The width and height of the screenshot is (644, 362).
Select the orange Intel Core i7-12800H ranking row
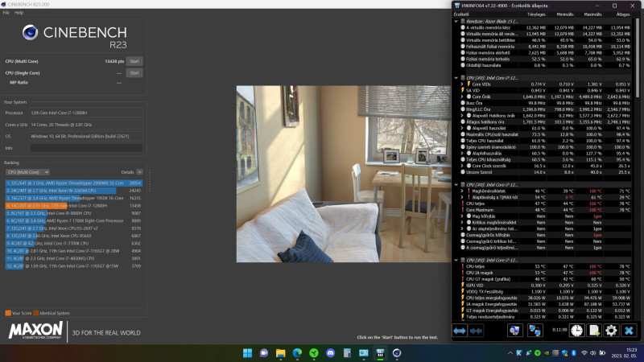[74, 206]
